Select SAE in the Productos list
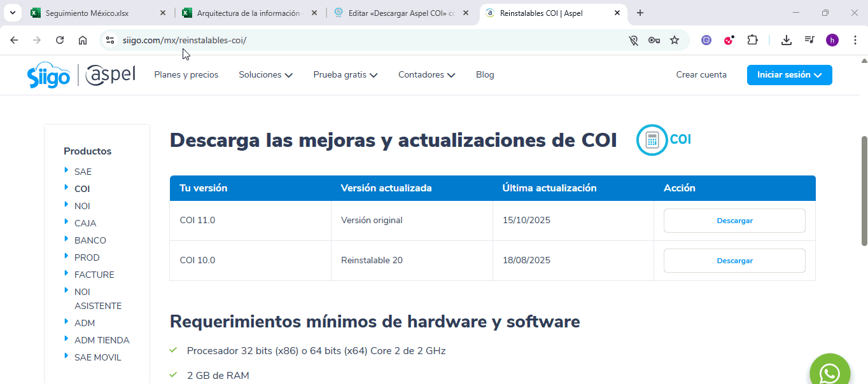 (83, 172)
